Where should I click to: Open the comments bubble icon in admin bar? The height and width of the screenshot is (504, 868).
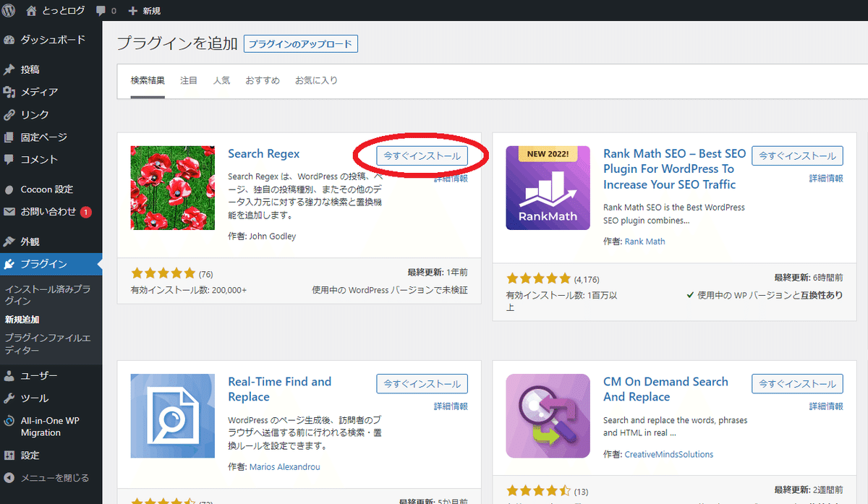(x=101, y=11)
